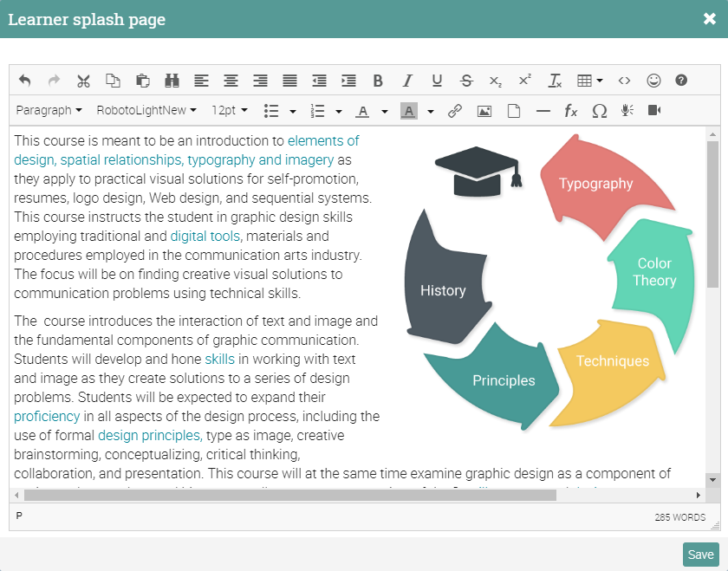Click the insert video camera icon
The width and height of the screenshot is (728, 571).
pyautogui.click(x=654, y=111)
